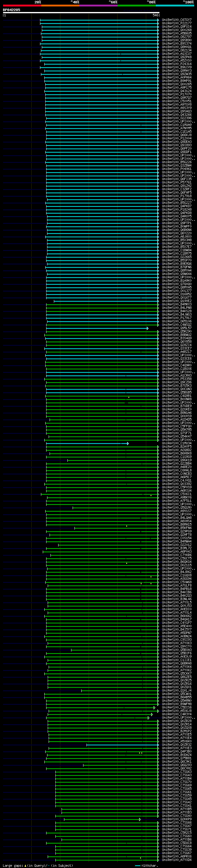This screenshot has width=197, height=868.
Task: Select the UniRef100_B2AYF5 label
Action: (177, 446)
